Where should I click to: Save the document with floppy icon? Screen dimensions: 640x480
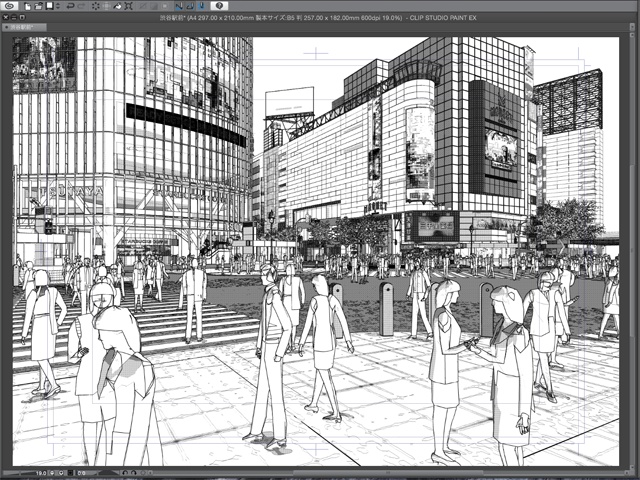tap(49, 6)
